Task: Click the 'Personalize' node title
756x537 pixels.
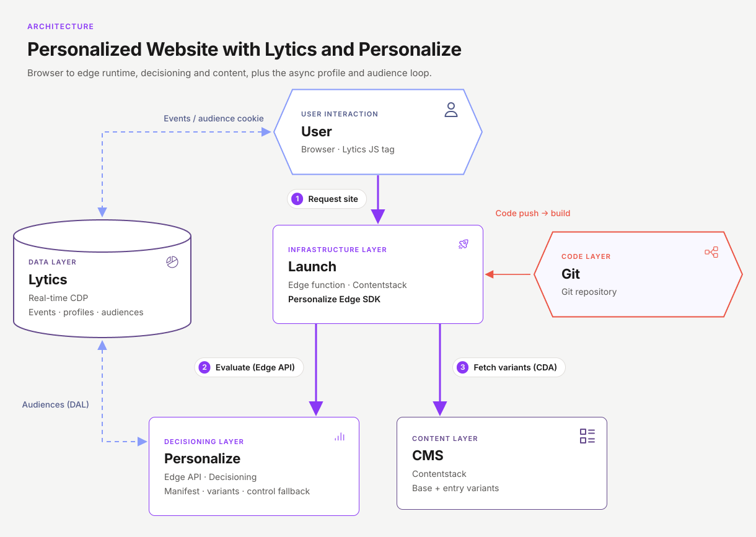Action: (202, 458)
